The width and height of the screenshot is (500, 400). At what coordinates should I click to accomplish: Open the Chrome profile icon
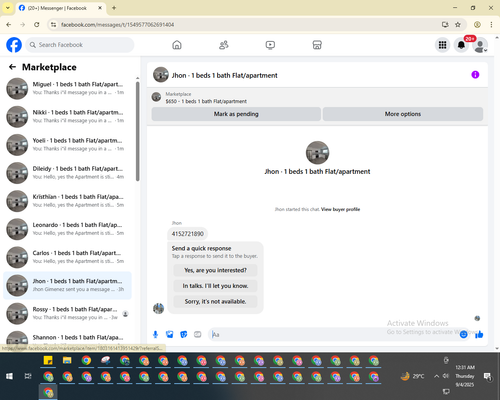tap(477, 25)
